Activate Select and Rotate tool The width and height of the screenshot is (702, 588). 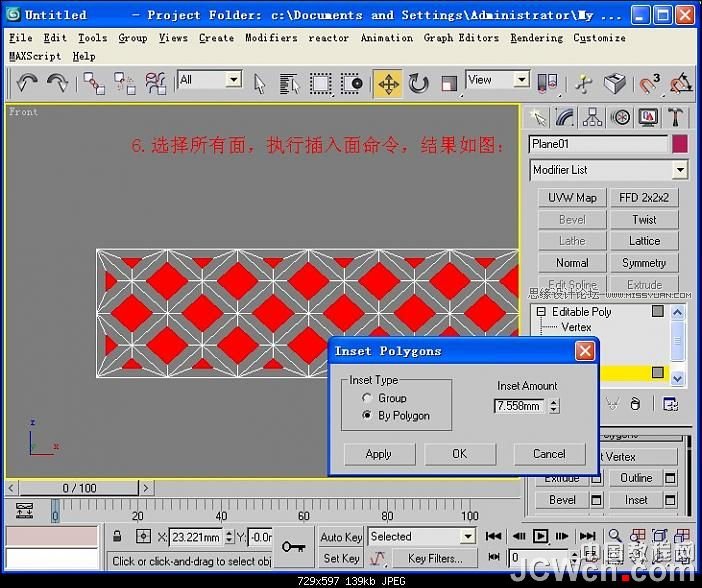418,84
